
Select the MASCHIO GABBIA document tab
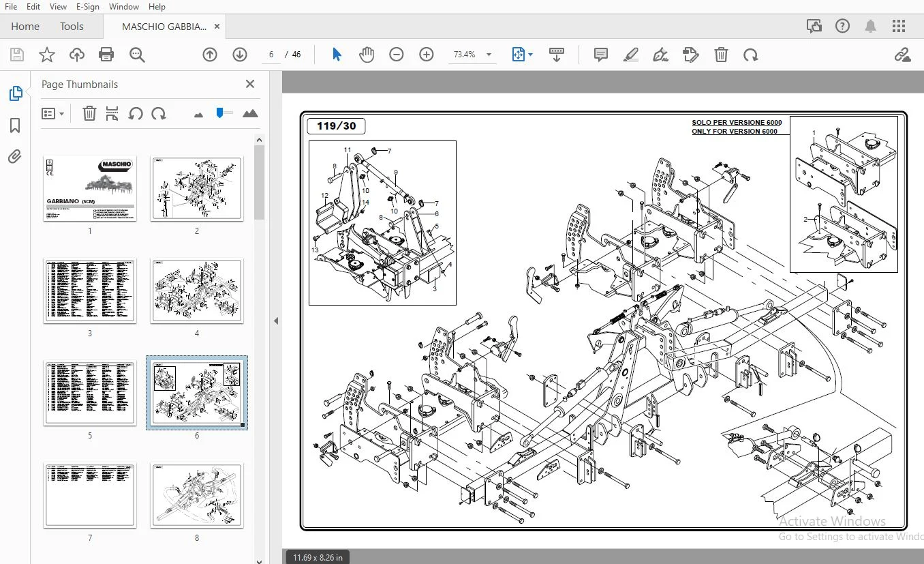point(164,27)
